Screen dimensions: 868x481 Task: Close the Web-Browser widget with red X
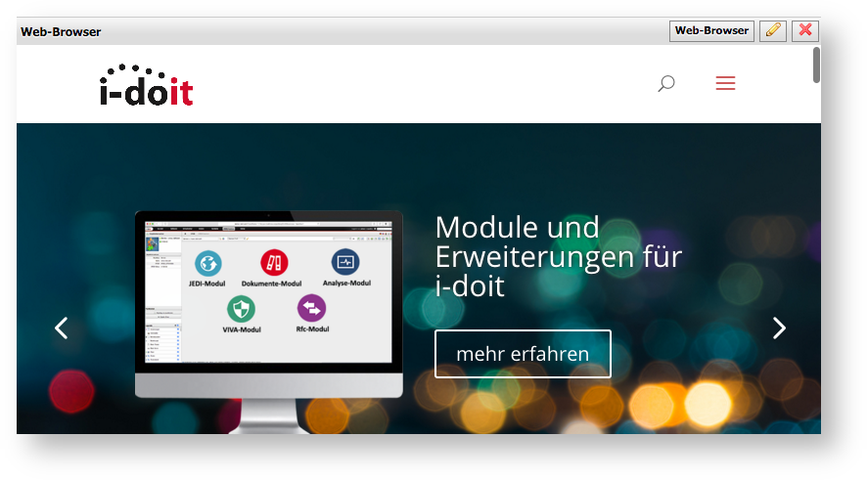click(805, 30)
